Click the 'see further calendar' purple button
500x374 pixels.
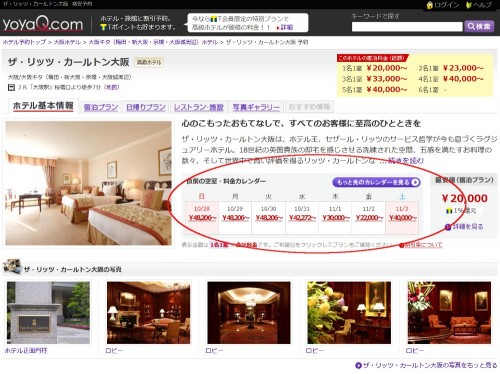377,182
